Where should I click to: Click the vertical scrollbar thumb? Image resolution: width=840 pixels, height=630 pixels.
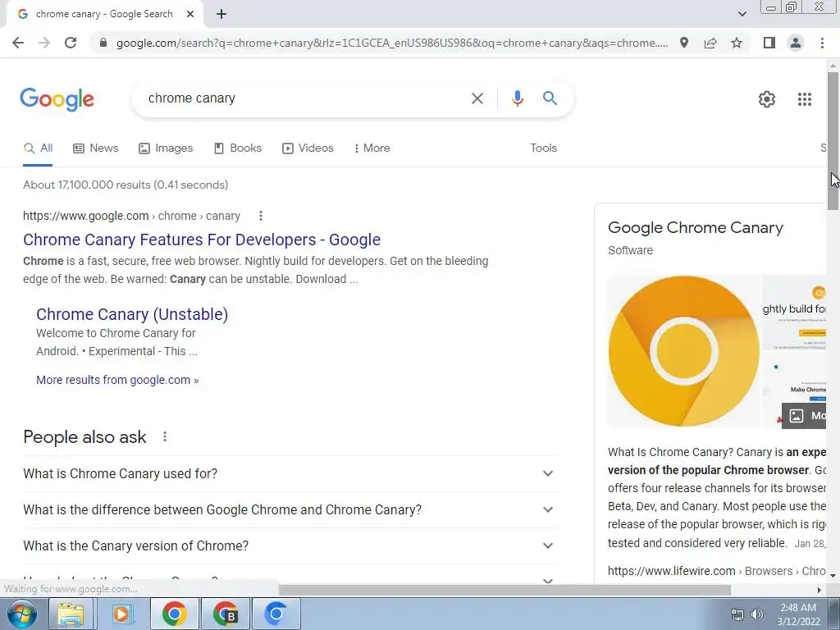(833, 141)
